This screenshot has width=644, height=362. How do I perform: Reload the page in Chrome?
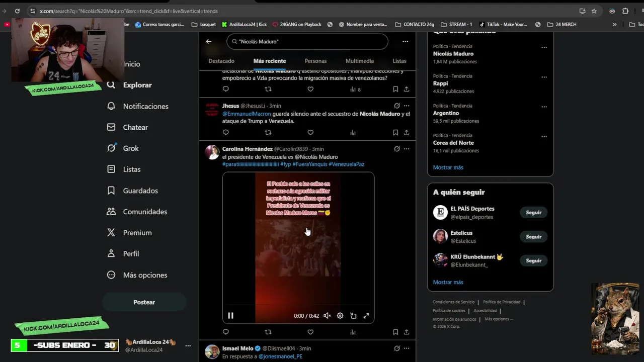17,11
